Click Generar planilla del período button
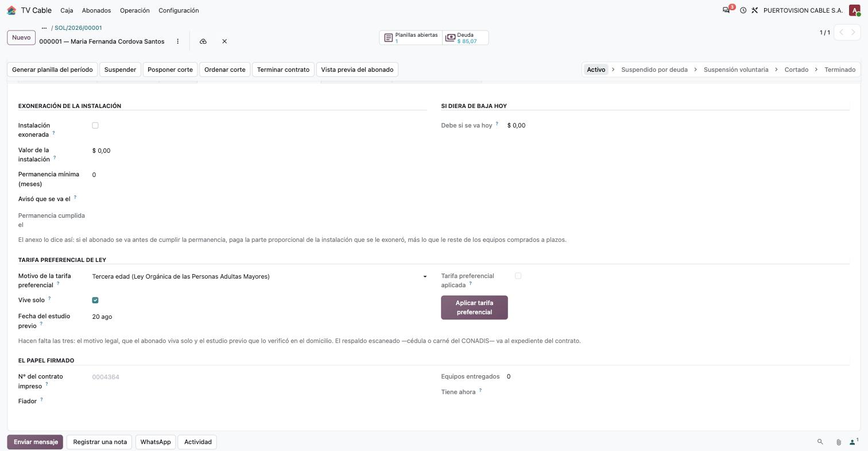 click(x=52, y=70)
